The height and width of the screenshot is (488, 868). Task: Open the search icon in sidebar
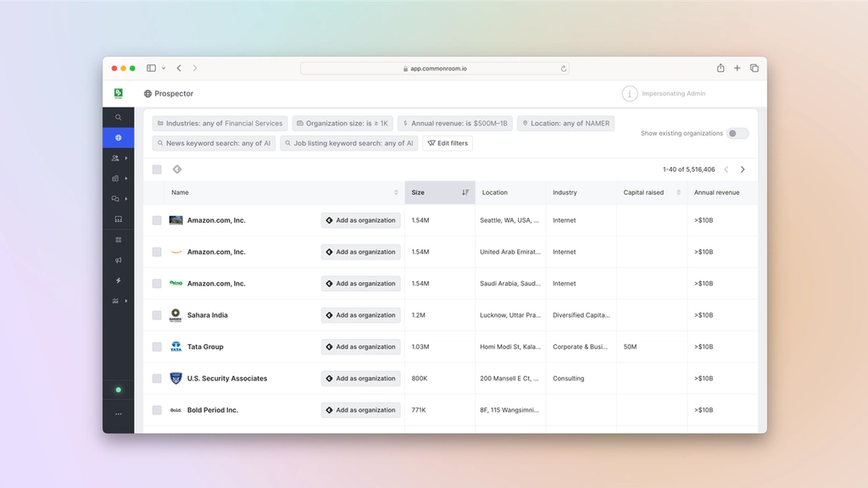click(x=118, y=117)
